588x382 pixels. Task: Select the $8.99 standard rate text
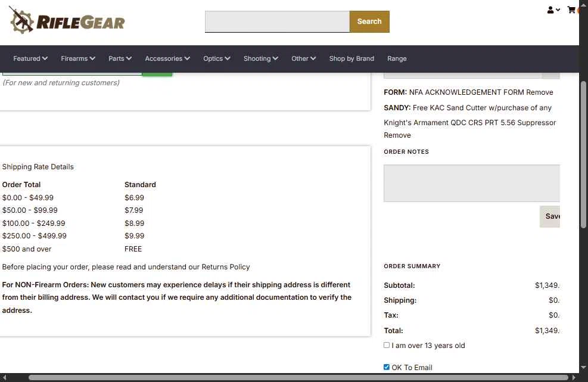tap(134, 223)
